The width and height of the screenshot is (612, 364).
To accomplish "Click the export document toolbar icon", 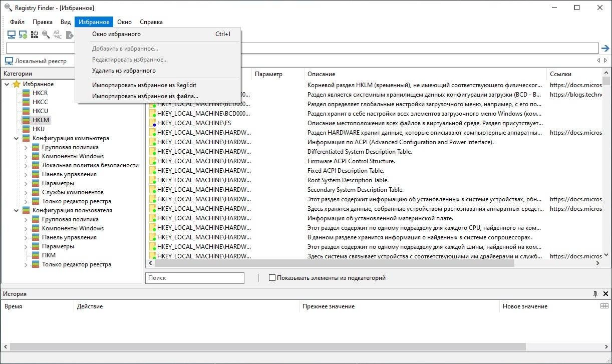I will tap(70, 35).
